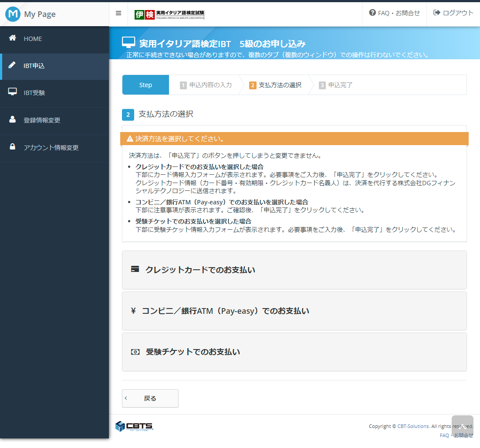Image resolution: width=480 pixels, height=448 pixels.
Task: Click the 戻る back button
Action: click(150, 398)
